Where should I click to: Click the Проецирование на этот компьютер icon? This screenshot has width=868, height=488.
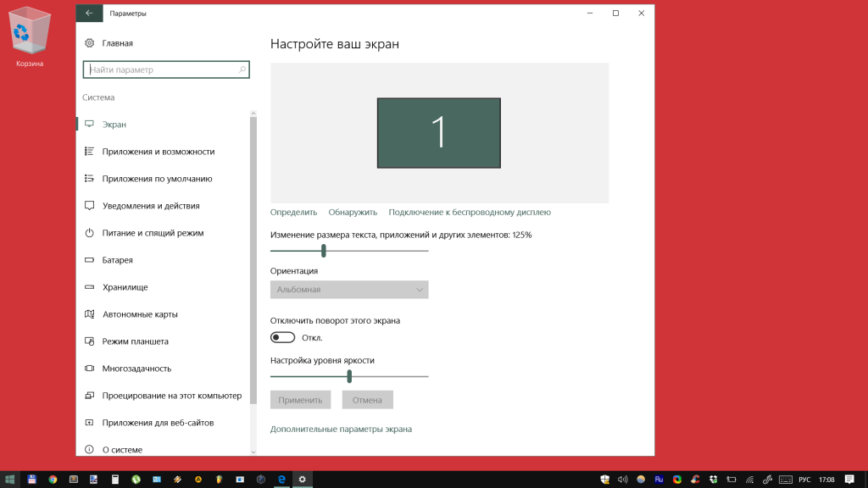pos(89,396)
